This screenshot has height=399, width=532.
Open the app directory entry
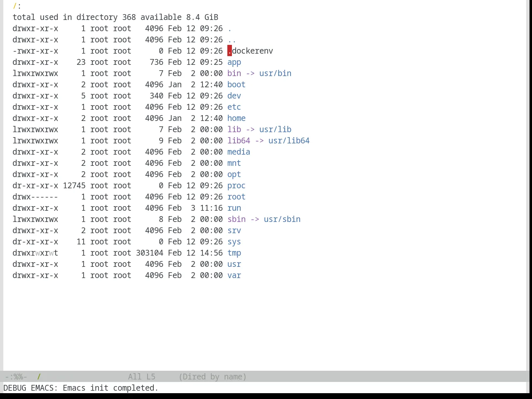234,62
